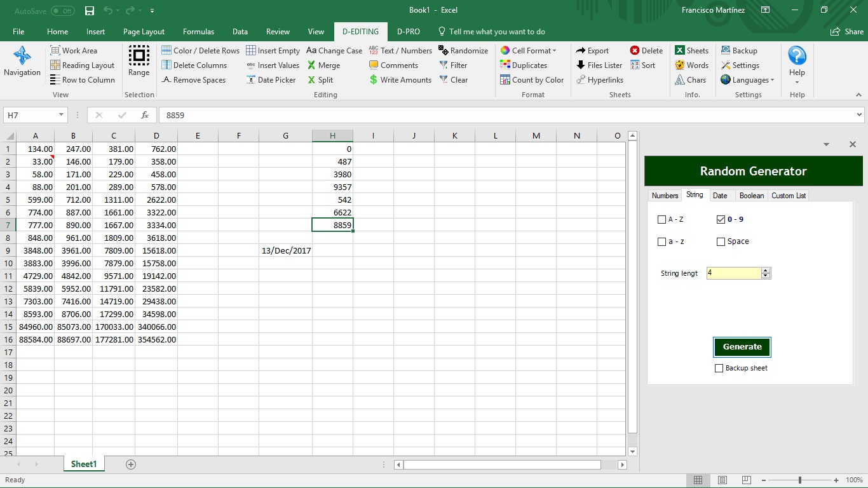Open Count by Color tool
The width and height of the screenshot is (868, 488).
532,80
